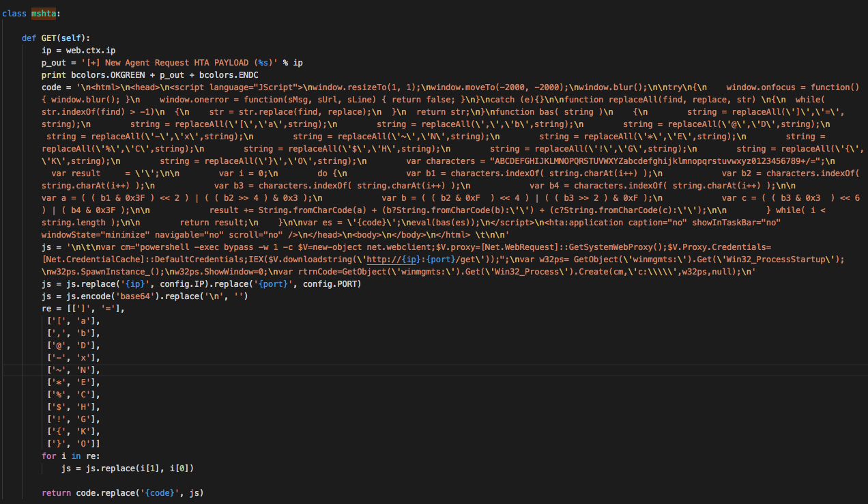This screenshot has height=504, width=868.
Task: Click the ['%', 'C'] list row
Action: tap(74, 394)
